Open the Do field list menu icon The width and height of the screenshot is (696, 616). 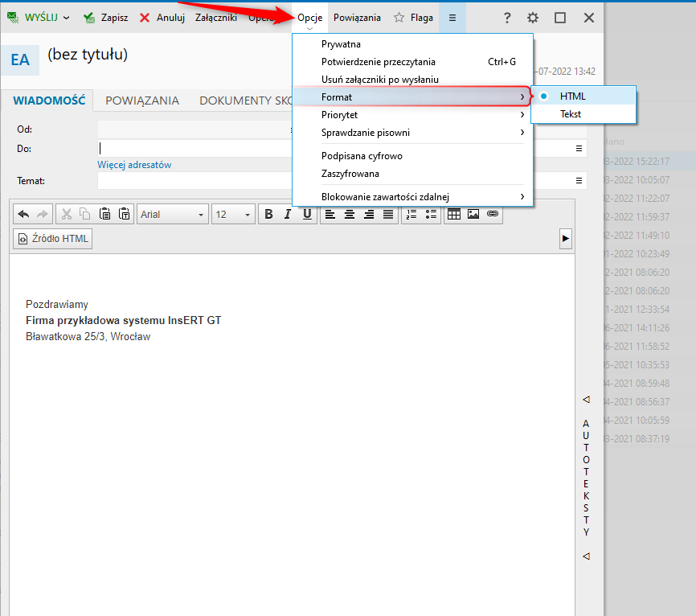coord(579,148)
